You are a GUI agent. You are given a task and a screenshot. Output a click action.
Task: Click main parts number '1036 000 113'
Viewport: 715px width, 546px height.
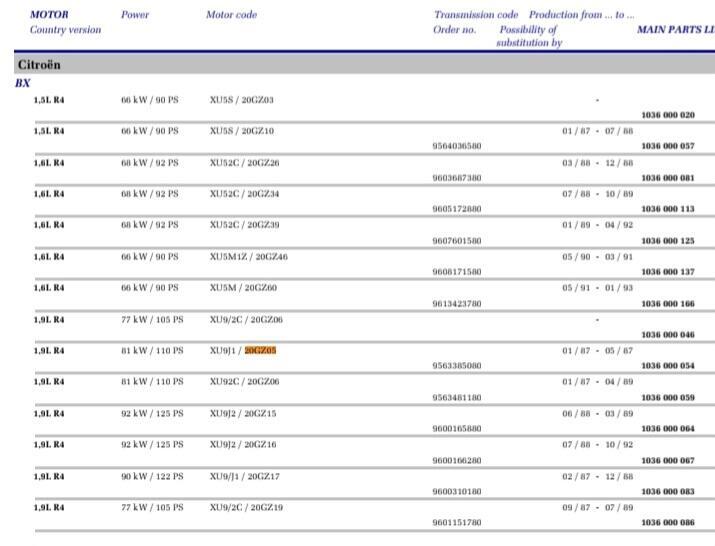(668, 209)
